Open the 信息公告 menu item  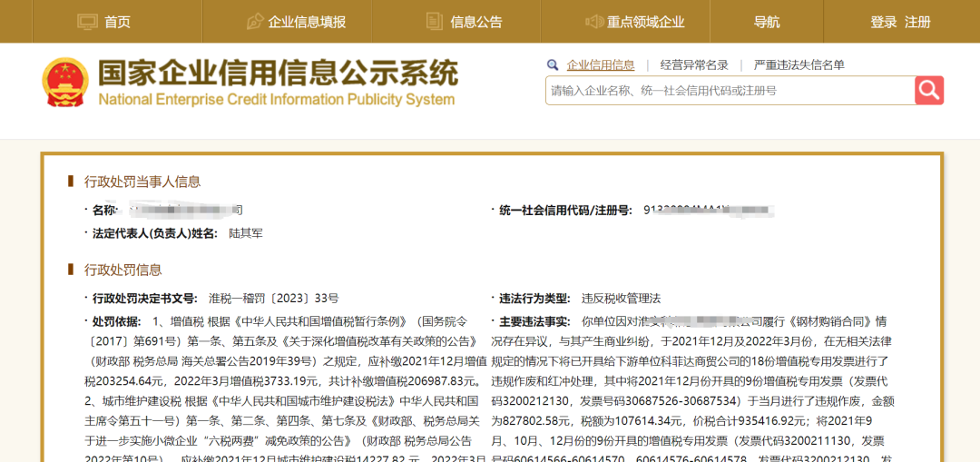476,22
